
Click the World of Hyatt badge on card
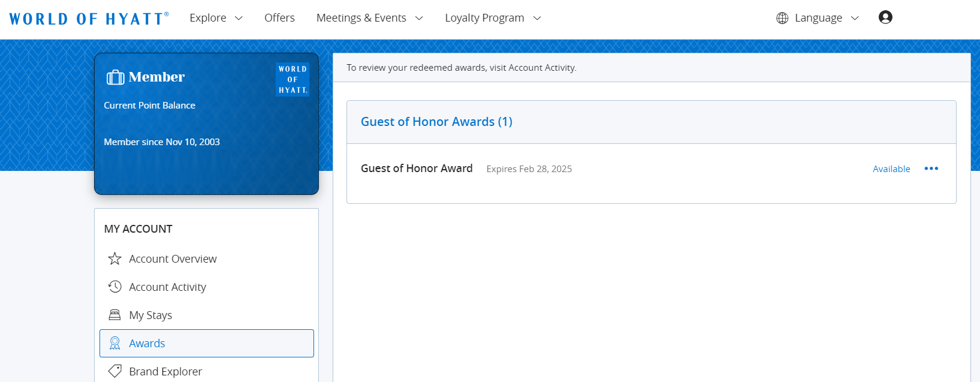[x=293, y=79]
